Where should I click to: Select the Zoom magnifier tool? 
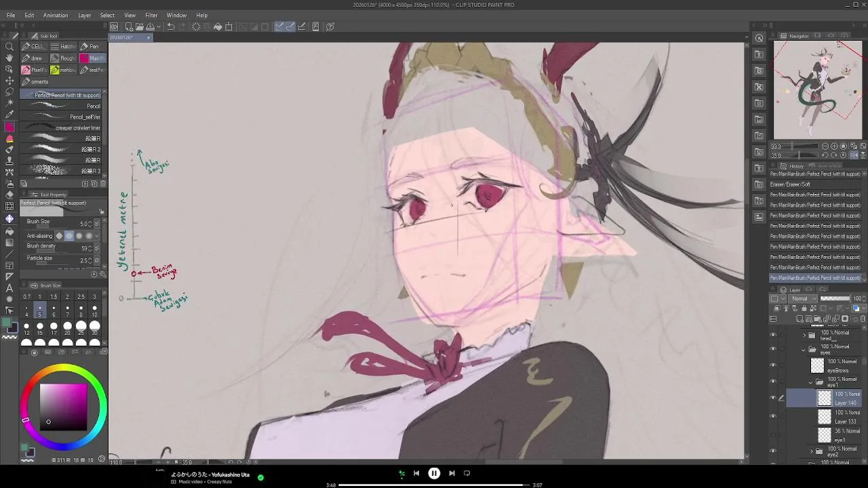(x=9, y=47)
